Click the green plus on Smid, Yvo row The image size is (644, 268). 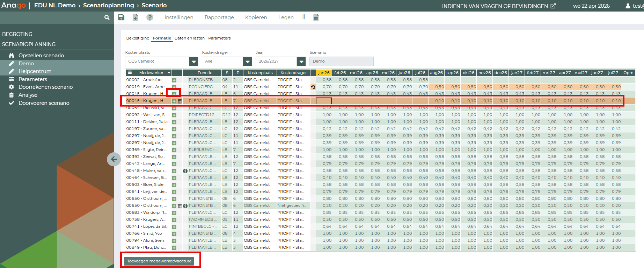(x=174, y=234)
